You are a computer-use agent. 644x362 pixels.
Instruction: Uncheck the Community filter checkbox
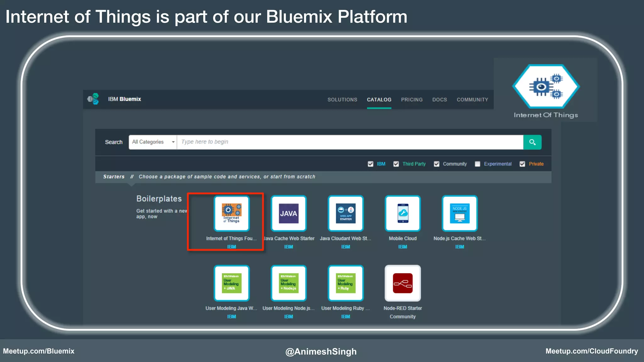(436, 164)
